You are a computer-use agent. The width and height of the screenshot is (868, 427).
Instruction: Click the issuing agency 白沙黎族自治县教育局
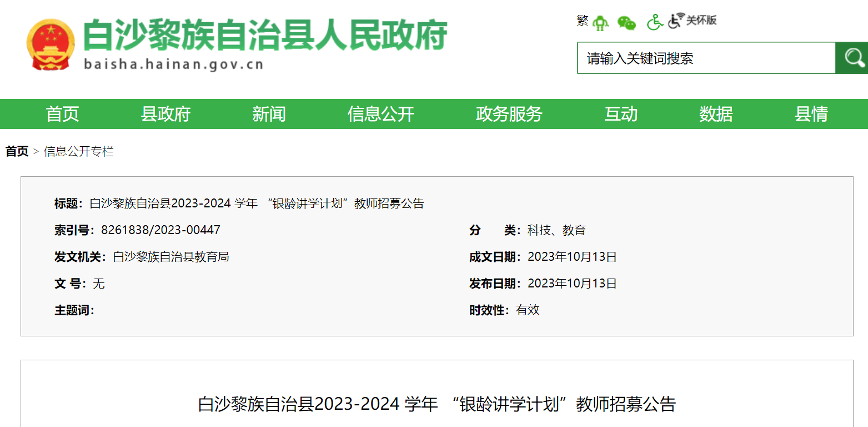pos(171,256)
